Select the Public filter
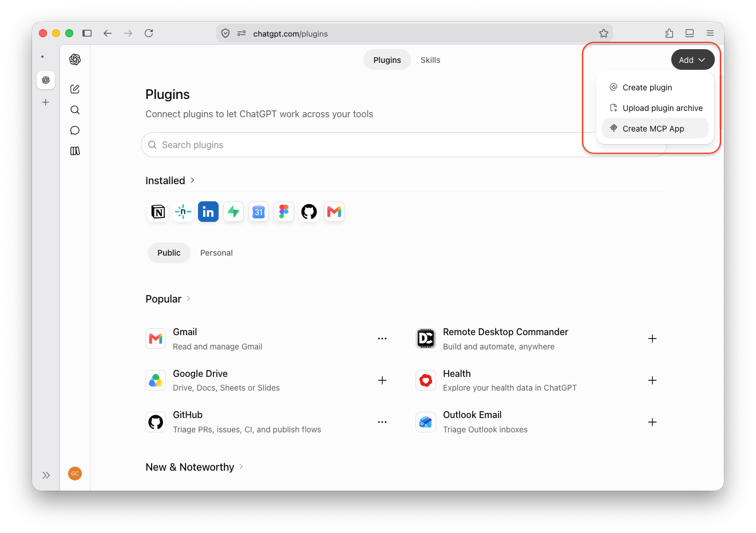 click(x=169, y=253)
